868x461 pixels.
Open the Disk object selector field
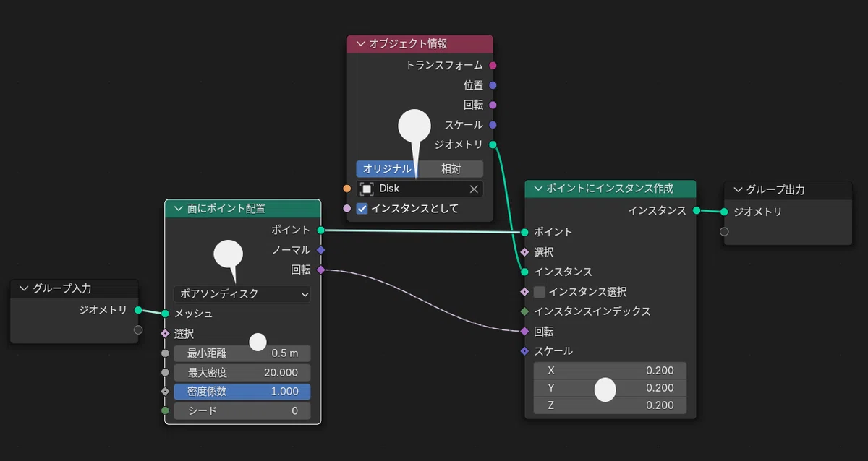coord(420,189)
